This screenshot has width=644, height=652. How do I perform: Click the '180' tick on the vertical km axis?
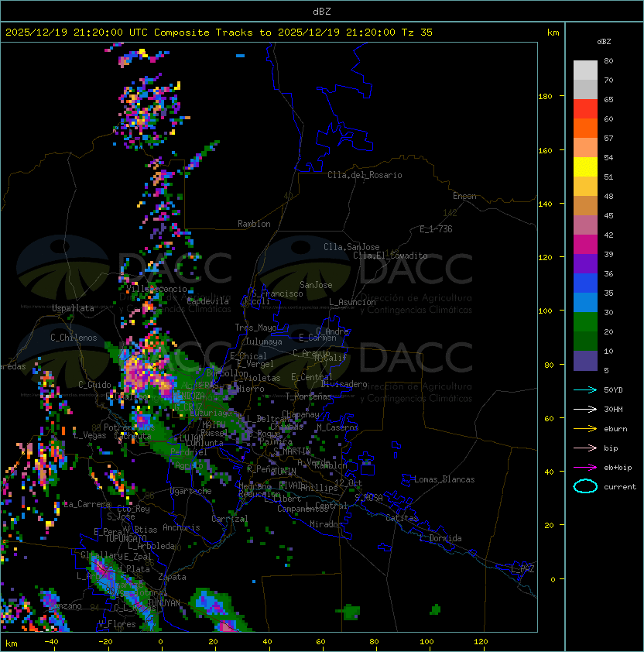click(x=545, y=97)
